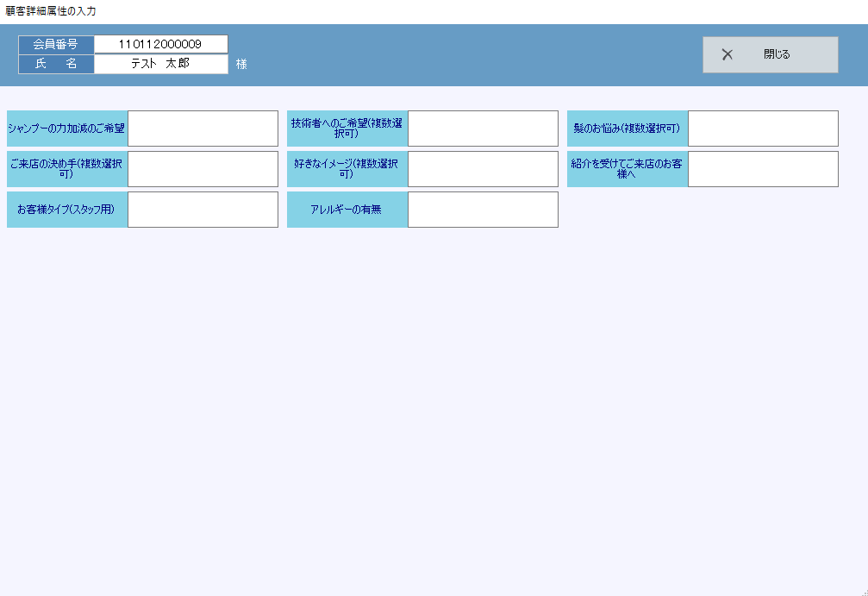Image resolution: width=868 pixels, height=596 pixels.
Task: Click the input box beside お客様タイプ(スタッフ用)
Action: point(203,210)
